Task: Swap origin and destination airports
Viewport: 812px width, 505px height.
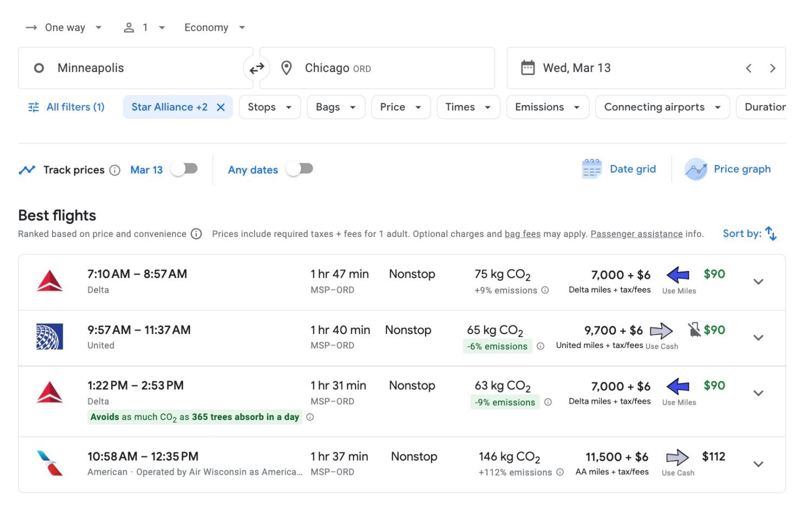Action: (257, 68)
